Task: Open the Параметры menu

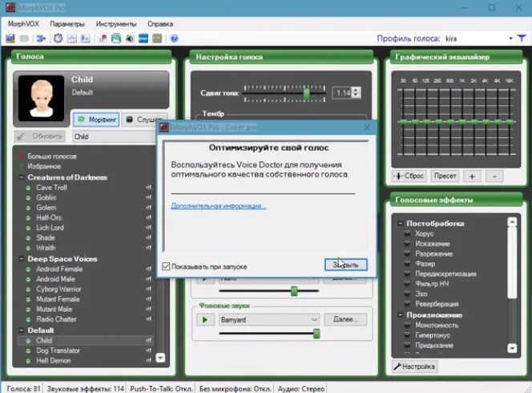Action: pos(67,24)
